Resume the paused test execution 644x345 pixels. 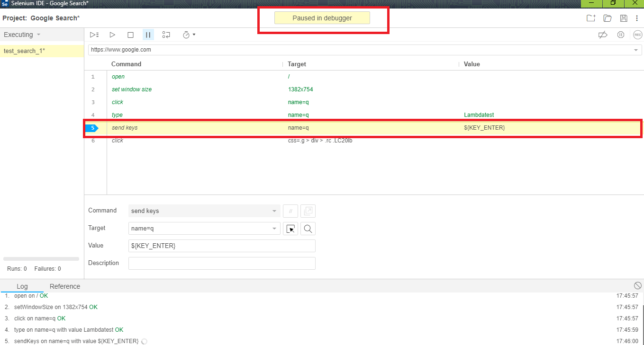tap(148, 35)
